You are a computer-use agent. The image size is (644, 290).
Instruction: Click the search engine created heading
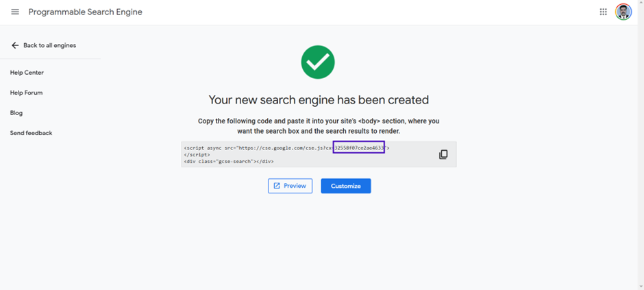pos(319,100)
